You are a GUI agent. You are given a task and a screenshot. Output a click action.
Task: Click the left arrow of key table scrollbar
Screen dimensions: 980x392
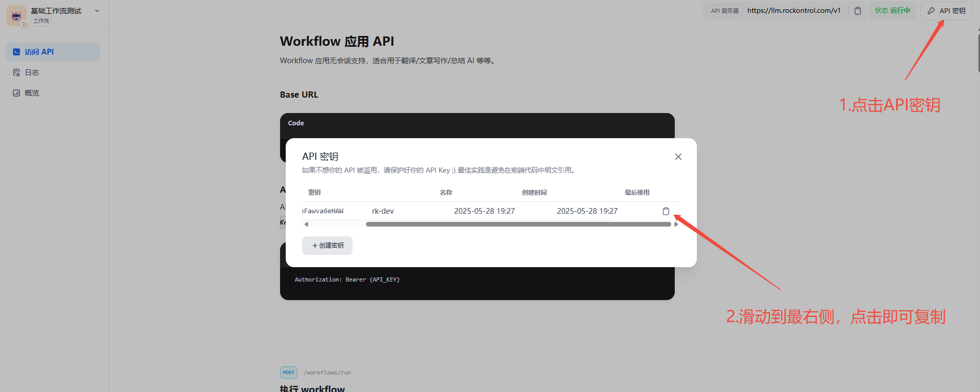[x=306, y=224]
